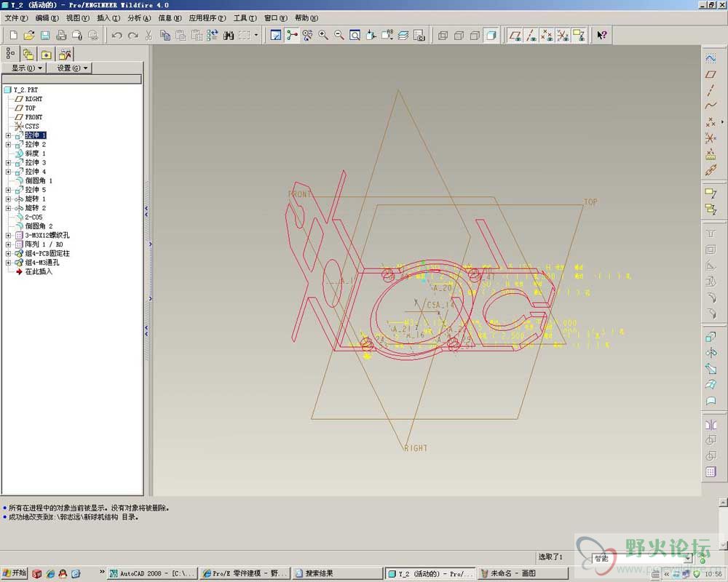
Task: Select 倒圆角 1 in model tree
Action: click(34, 180)
